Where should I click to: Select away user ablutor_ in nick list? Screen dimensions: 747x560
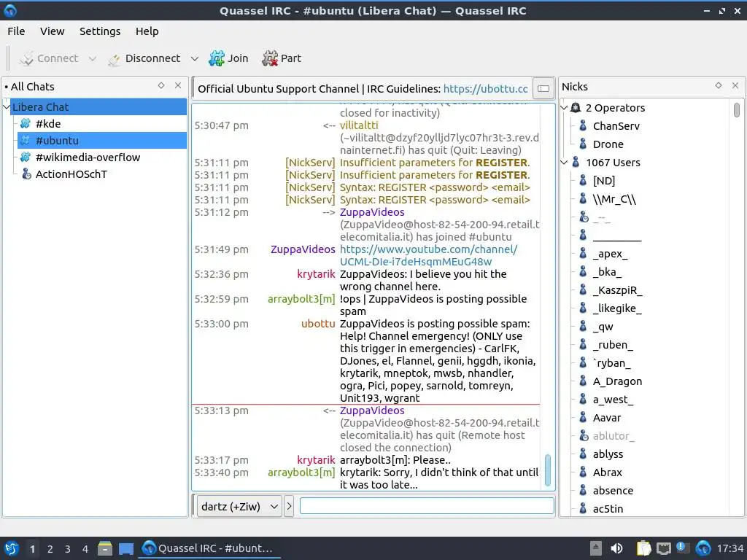pyautogui.click(x=614, y=436)
